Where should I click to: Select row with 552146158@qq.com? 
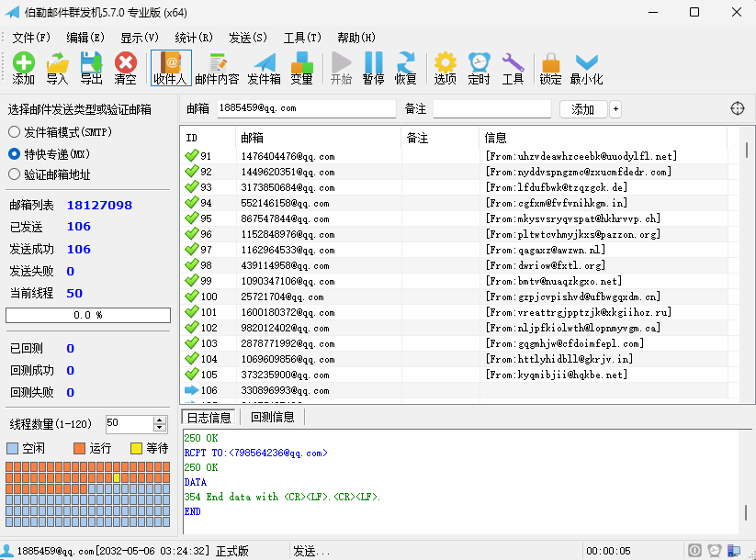tap(459, 203)
